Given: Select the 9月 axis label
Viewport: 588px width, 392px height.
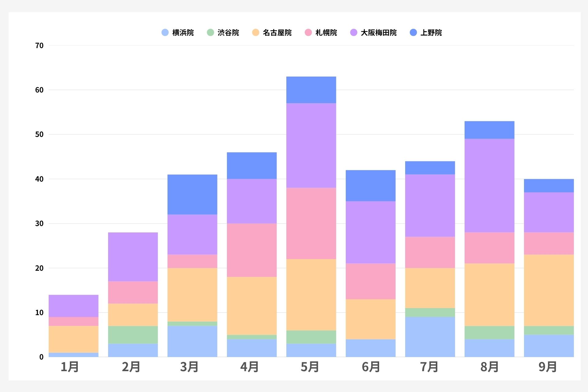Looking at the screenshot, I should tap(548, 367).
